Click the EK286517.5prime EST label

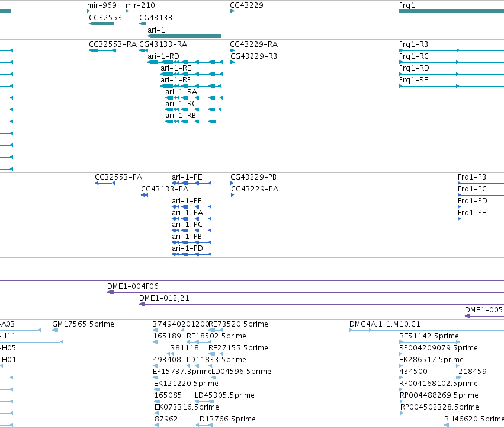(431, 360)
